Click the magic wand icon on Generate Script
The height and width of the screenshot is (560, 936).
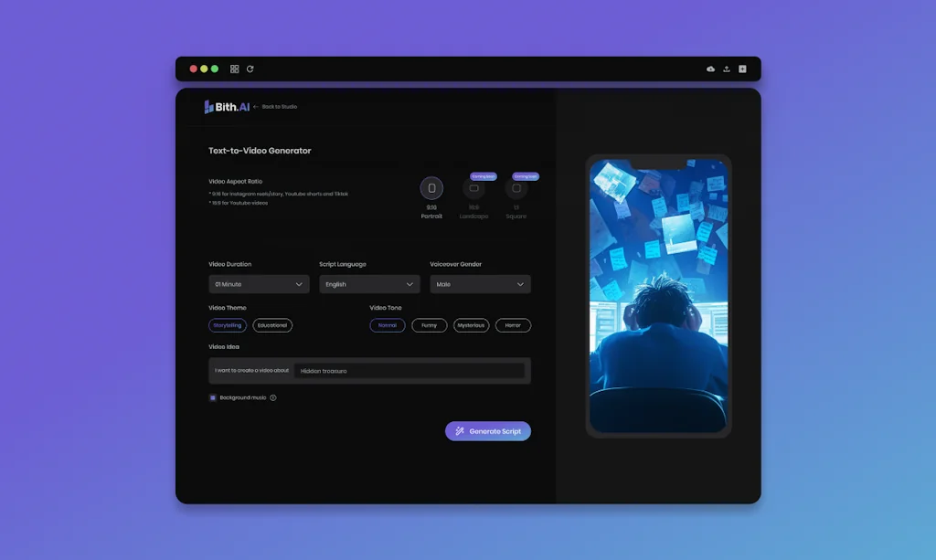click(x=458, y=430)
